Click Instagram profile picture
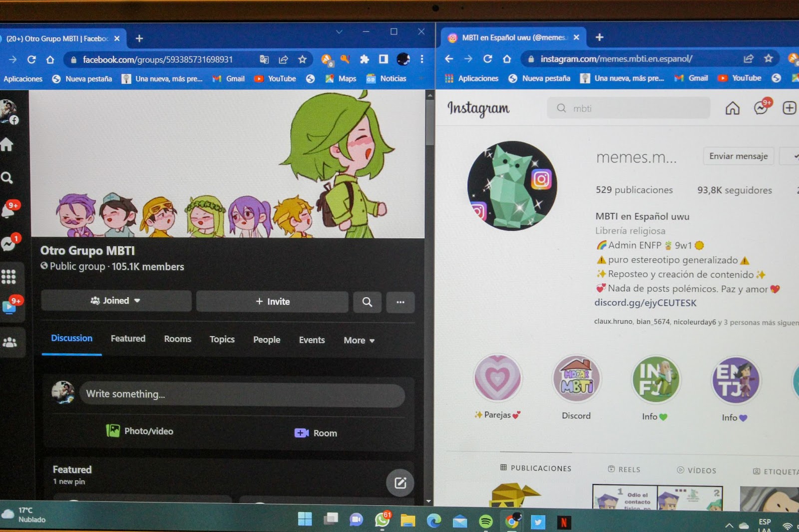Screen dimensions: 799x532 pyautogui.click(x=512, y=186)
